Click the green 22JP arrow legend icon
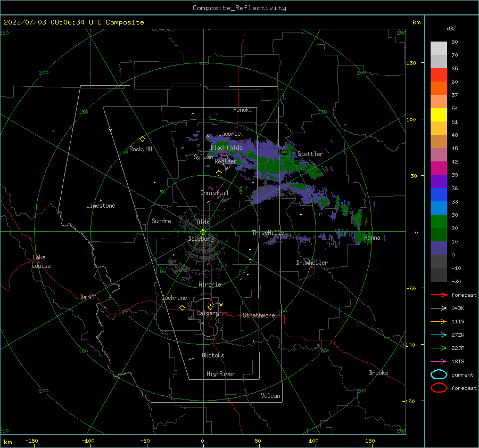 [x=439, y=348]
